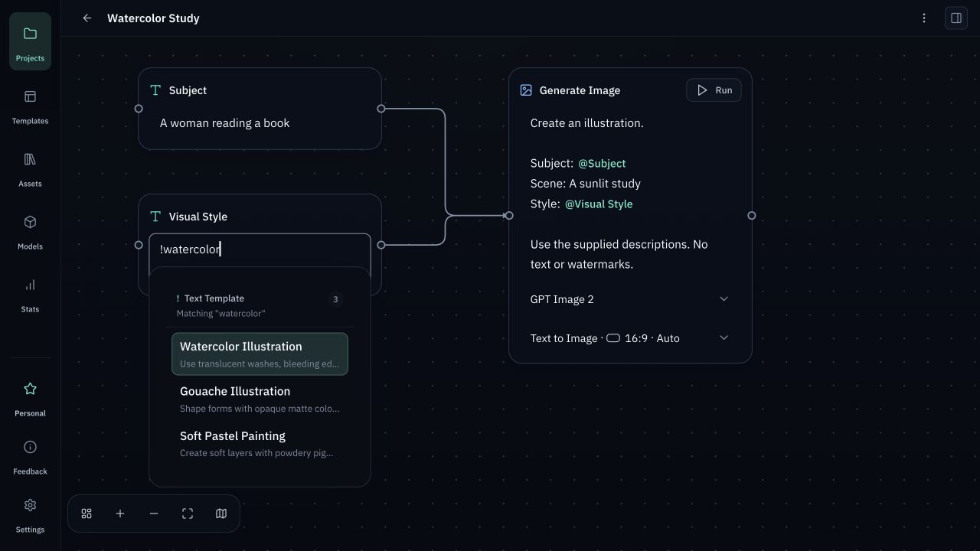Click the Generate Image output port

[752, 216]
